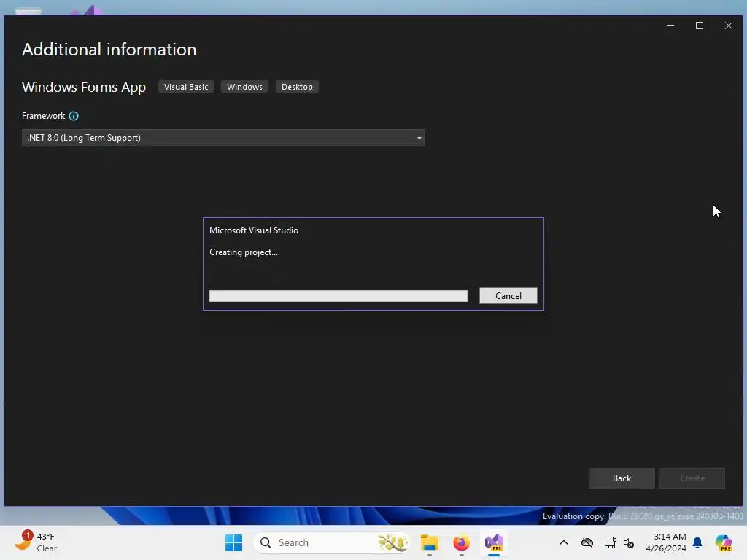Open Firefox from the taskbar
Viewport: 747px width, 560px height.
(461, 542)
